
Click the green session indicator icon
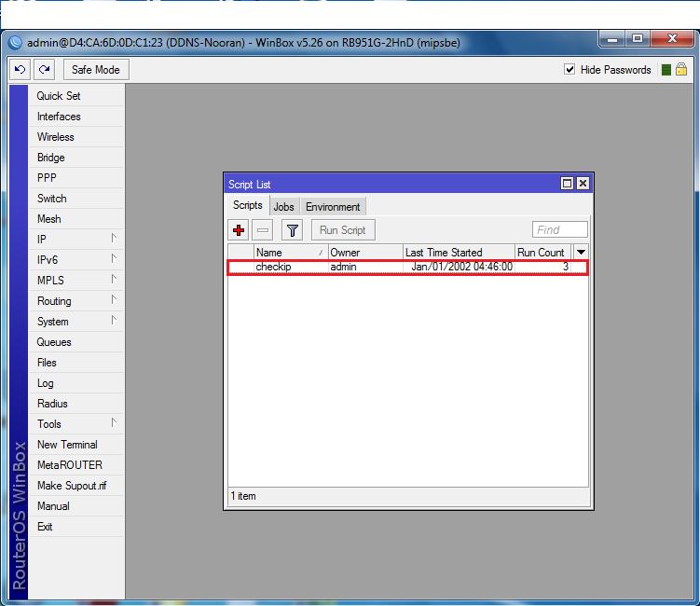(666, 70)
